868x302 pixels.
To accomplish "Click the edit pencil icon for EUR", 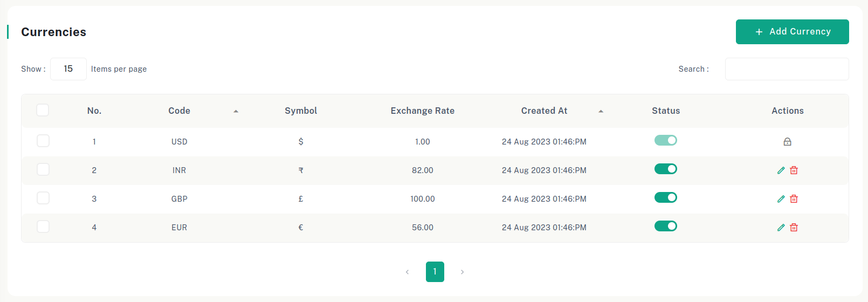I will pyautogui.click(x=781, y=228).
